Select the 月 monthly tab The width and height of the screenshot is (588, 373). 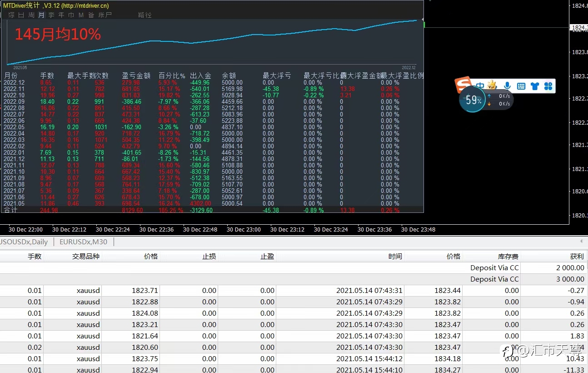[41, 15]
